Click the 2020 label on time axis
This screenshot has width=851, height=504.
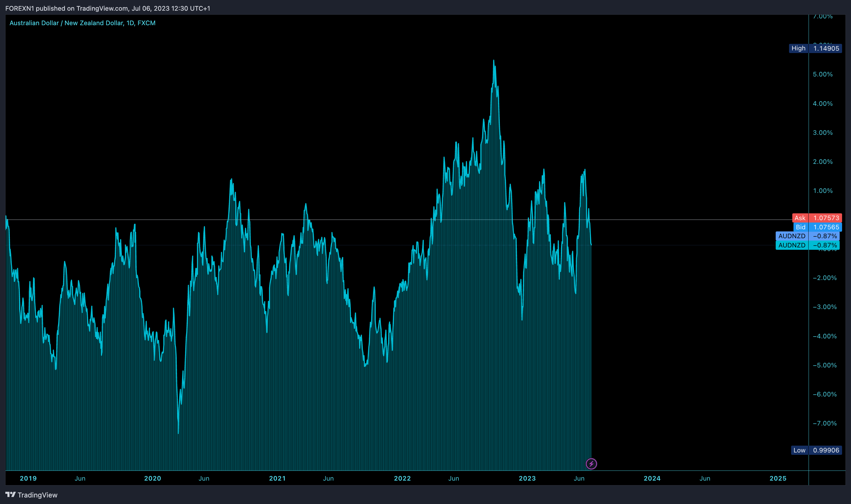pyautogui.click(x=153, y=478)
